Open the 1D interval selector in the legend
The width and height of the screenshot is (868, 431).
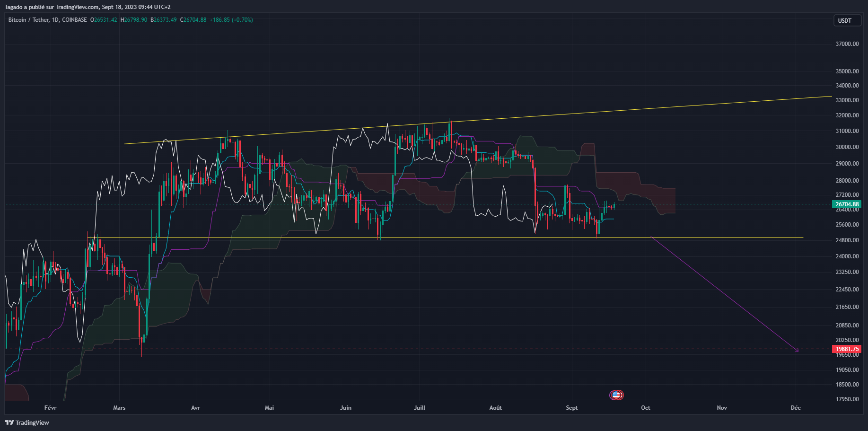pos(56,20)
